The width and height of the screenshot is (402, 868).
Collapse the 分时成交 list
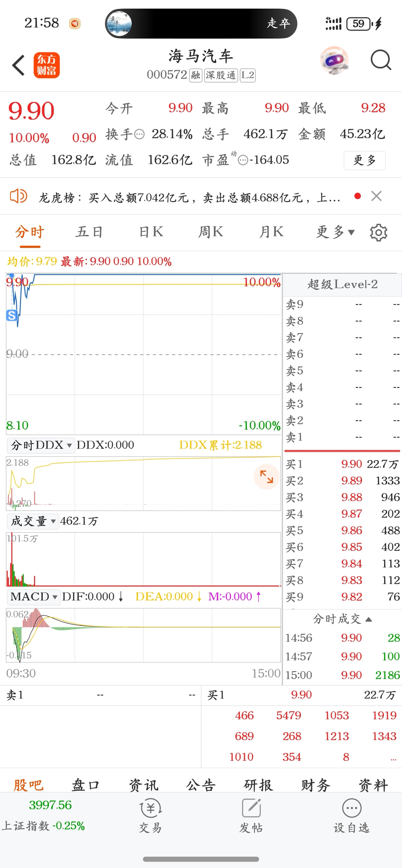pos(342,619)
